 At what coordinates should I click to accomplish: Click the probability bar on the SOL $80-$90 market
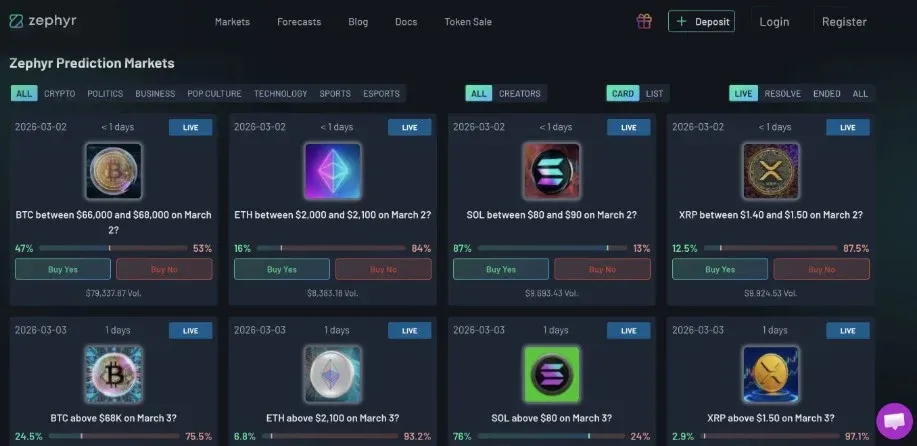(552, 248)
